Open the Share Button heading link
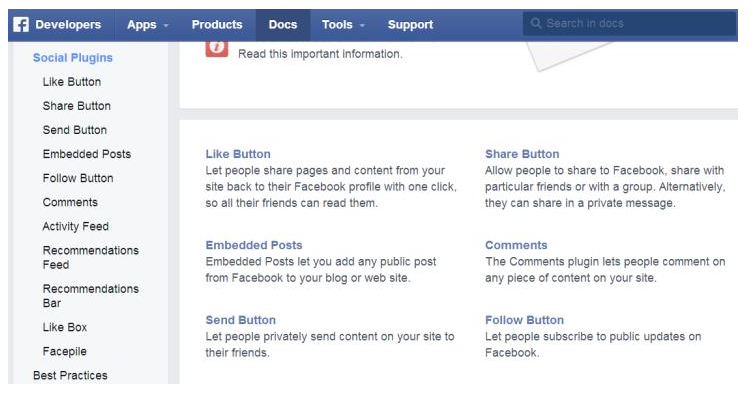The height and width of the screenshot is (399, 755). pos(522,154)
